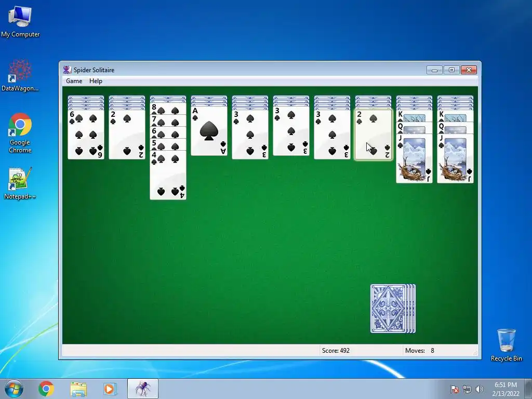Launch Chrome from the taskbar
The width and height of the screenshot is (532, 399).
[x=46, y=389]
